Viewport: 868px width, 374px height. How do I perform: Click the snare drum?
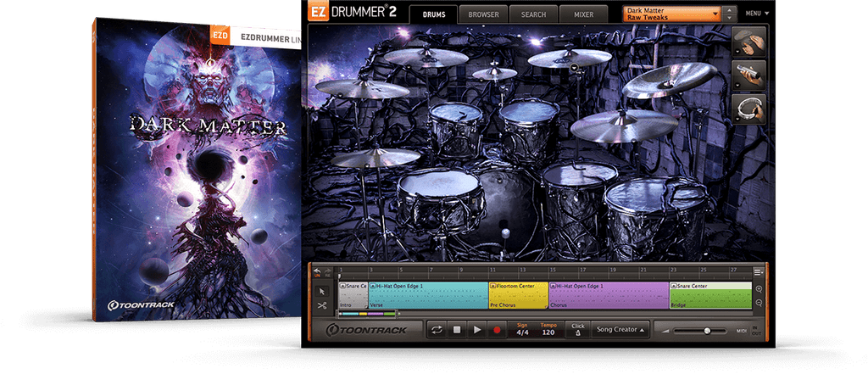pyautogui.click(x=440, y=202)
